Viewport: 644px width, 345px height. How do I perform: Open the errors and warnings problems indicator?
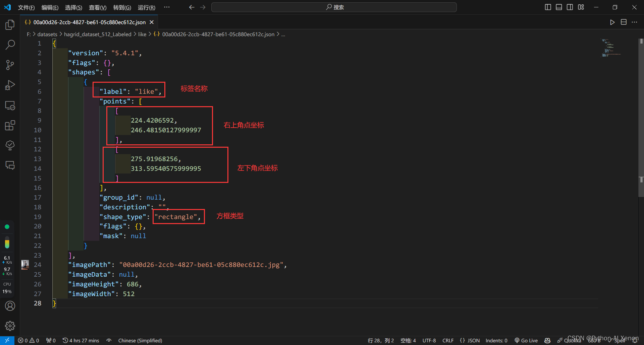point(29,340)
